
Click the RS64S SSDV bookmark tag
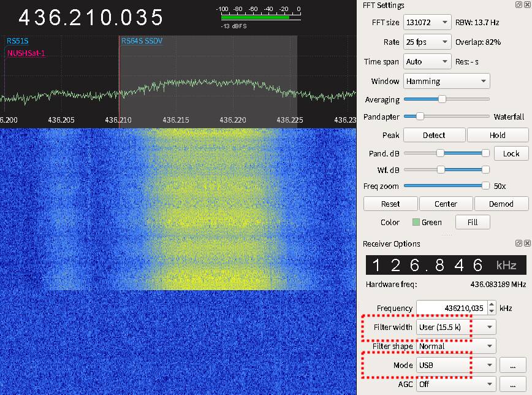coord(142,41)
